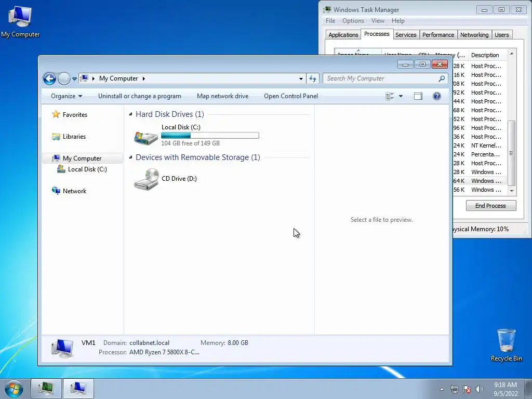Image resolution: width=532 pixels, height=399 pixels.
Task: Open the address bar history dropdown
Action: 301,79
